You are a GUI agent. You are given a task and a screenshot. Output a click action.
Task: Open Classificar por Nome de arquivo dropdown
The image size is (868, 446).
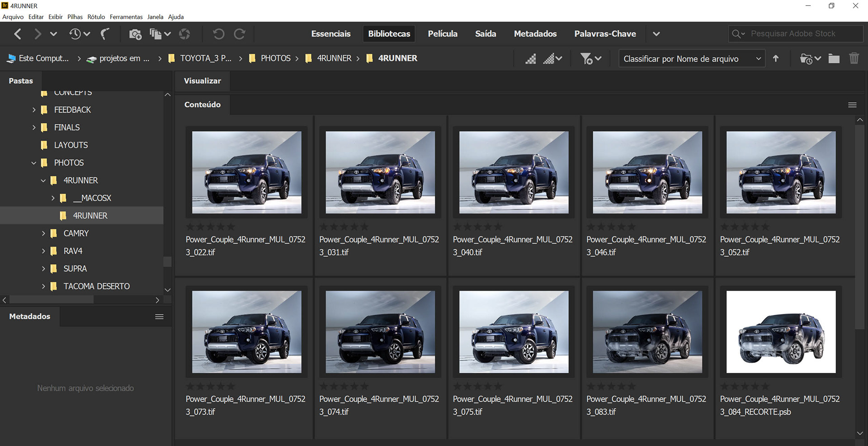692,59
